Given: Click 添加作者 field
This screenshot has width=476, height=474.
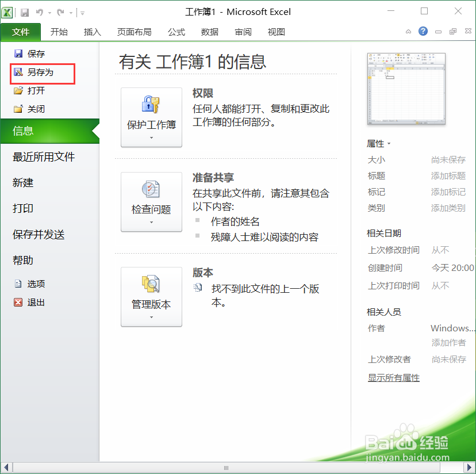Looking at the screenshot, I should tap(448, 343).
